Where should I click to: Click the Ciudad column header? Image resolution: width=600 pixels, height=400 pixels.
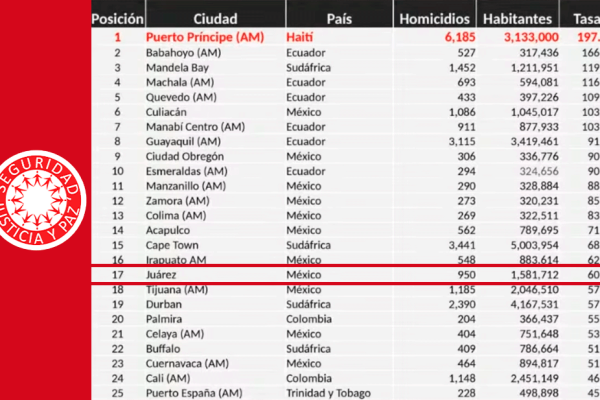click(215, 18)
